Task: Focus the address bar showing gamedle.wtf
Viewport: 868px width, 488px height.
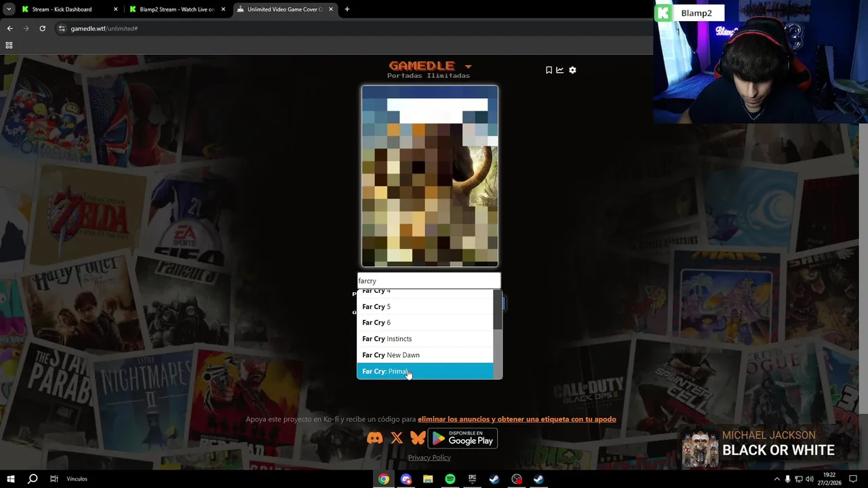Action: coord(353,28)
